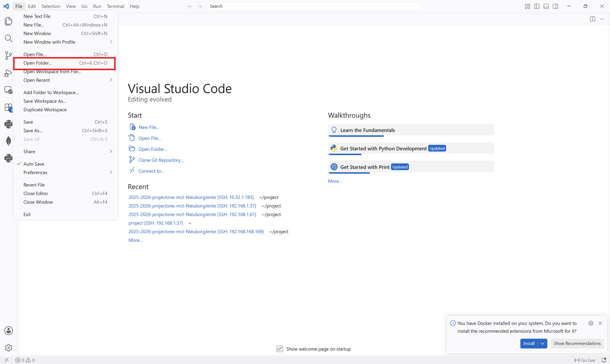610x364 pixels.
Task: Click Clone Git Repository... link
Action: (x=161, y=160)
